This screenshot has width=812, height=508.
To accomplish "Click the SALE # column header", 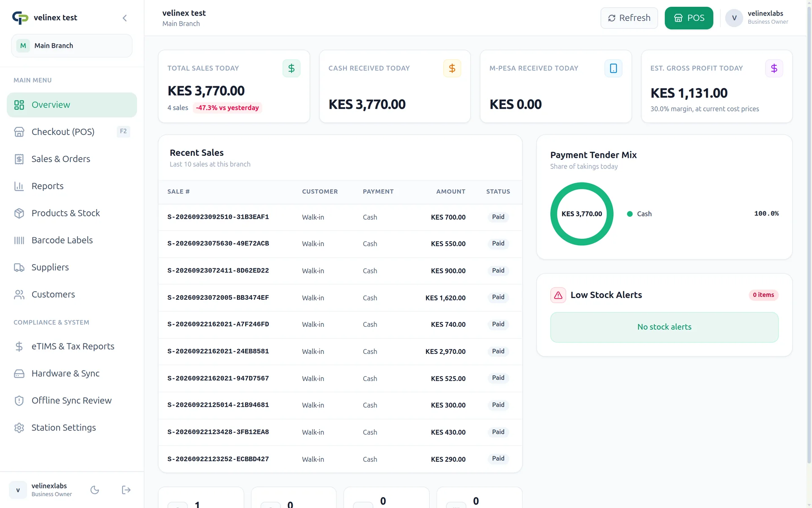I will pos(178,192).
